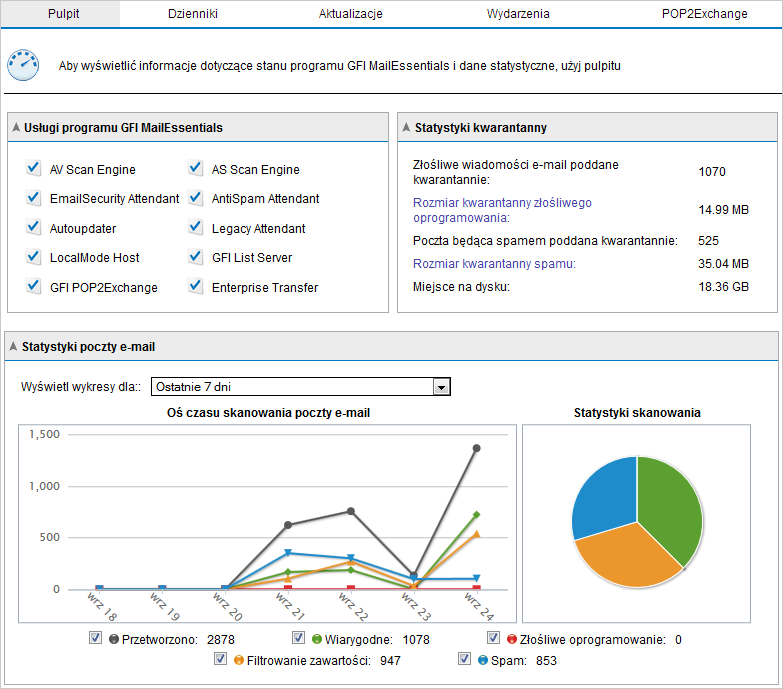This screenshot has width=783, height=689.
Task: Click the Oś czasu skanowania poczty e-mail title
Action: coord(268,413)
